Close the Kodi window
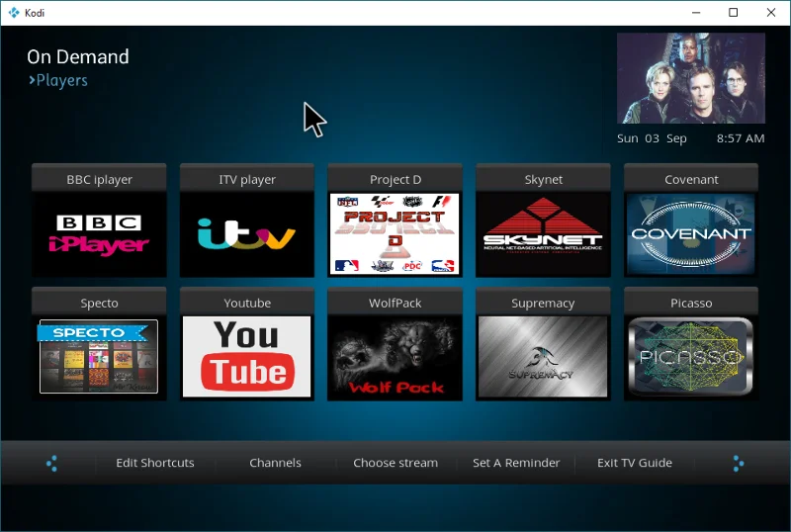Viewport: 791px width, 532px height. (x=771, y=13)
